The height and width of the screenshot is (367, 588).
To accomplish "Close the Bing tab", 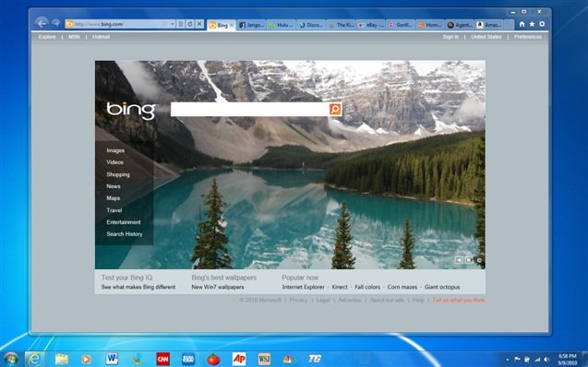I will pyautogui.click(x=232, y=25).
